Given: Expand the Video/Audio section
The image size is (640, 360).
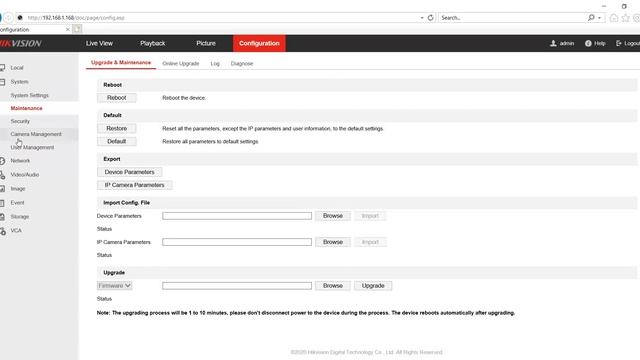Looking at the screenshot, I should (25, 175).
